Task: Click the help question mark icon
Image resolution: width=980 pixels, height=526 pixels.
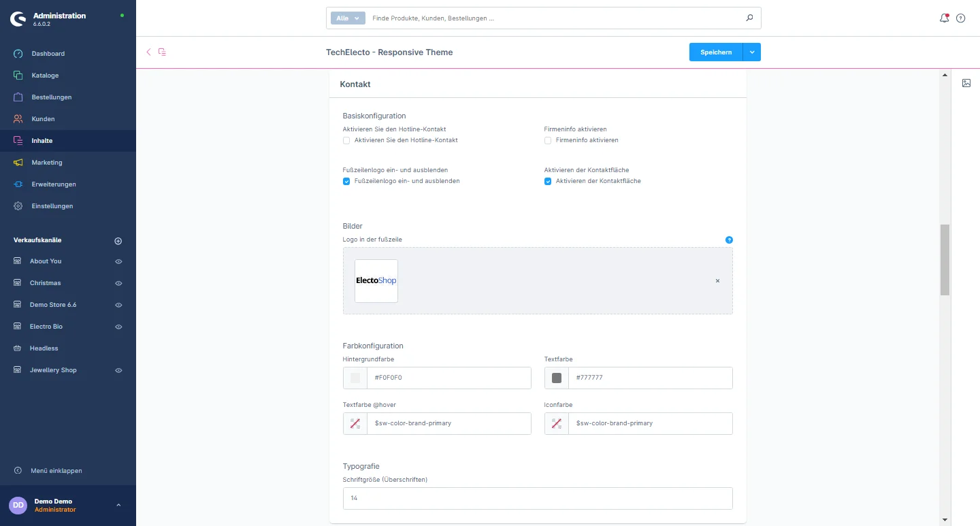Action: tap(961, 18)
